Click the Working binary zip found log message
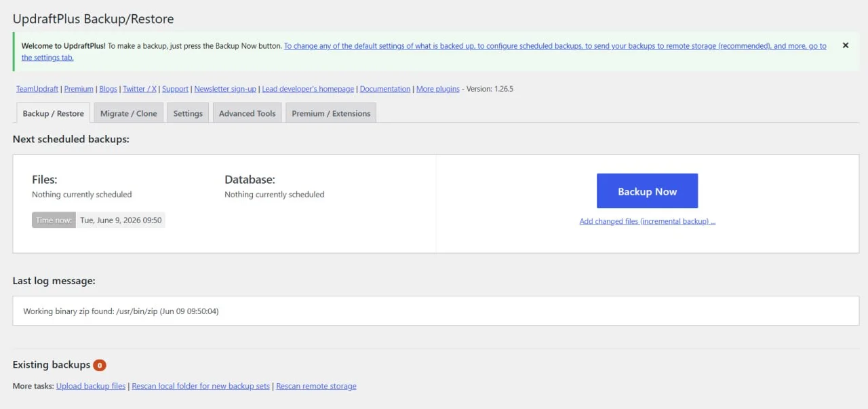This screenshot has width=868, height=409. [x=121, y=311]
